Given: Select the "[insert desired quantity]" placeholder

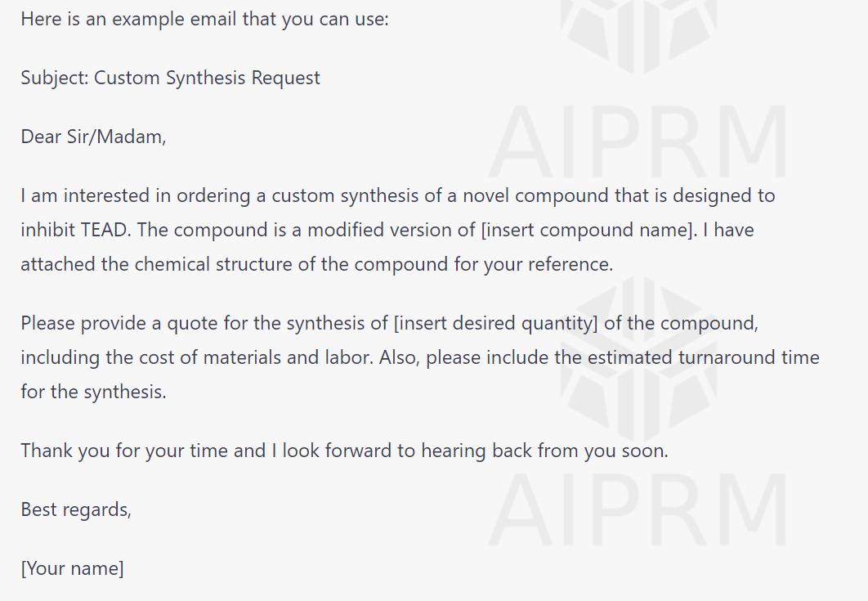Looking at the screenshot, I should point(496,323).
